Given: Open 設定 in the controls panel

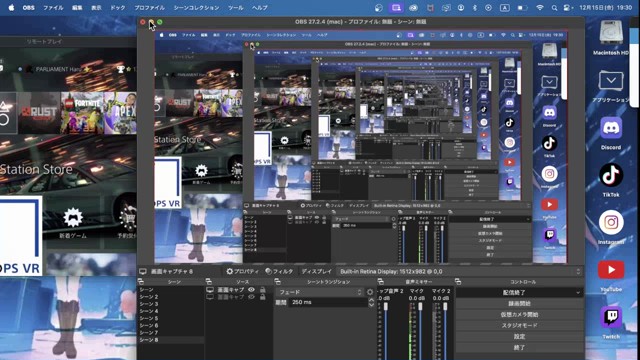Looking at the screenshot, I should tap(519, 337).
